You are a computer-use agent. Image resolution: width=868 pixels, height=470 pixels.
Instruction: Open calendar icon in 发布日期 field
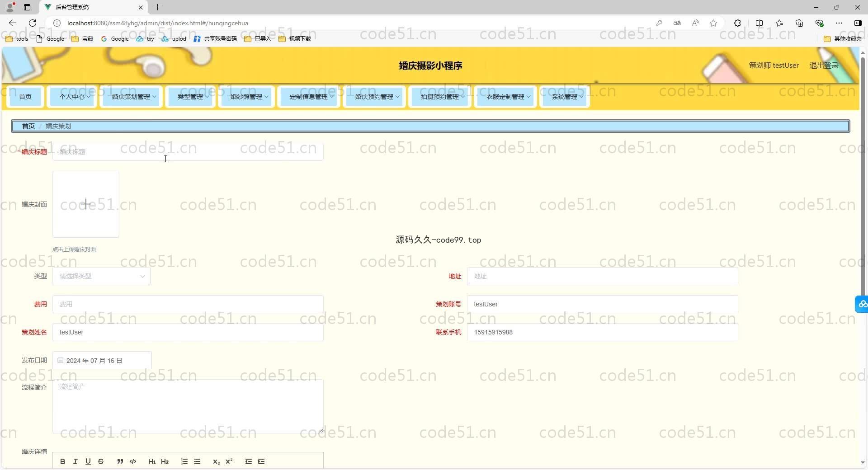pos(61,360)
